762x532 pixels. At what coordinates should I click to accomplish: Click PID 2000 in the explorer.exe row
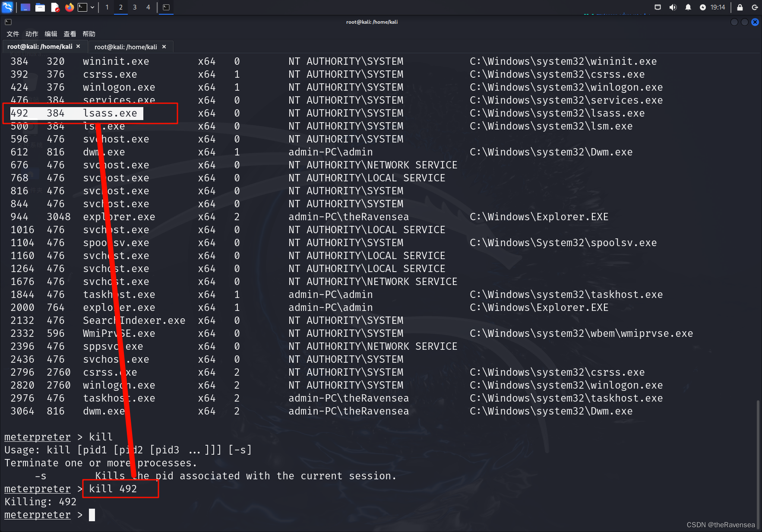(x=22, y=307)
